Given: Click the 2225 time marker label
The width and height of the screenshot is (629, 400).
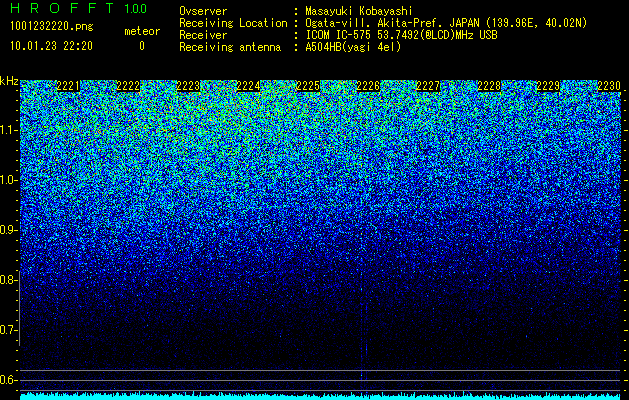Looking at the screenshot, I should click(x=308, y=86).
